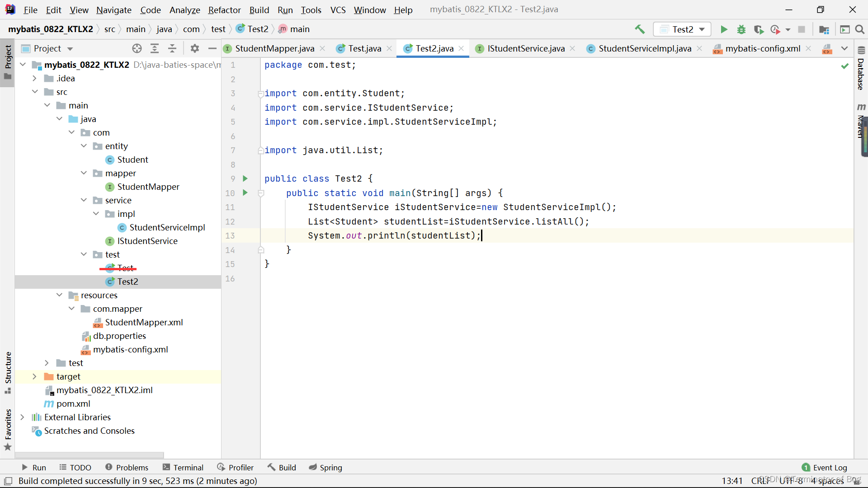The height and width of the screenshot is (488, 868).
Task: Expand all in Project panel
Action: [x=155, y=48]
